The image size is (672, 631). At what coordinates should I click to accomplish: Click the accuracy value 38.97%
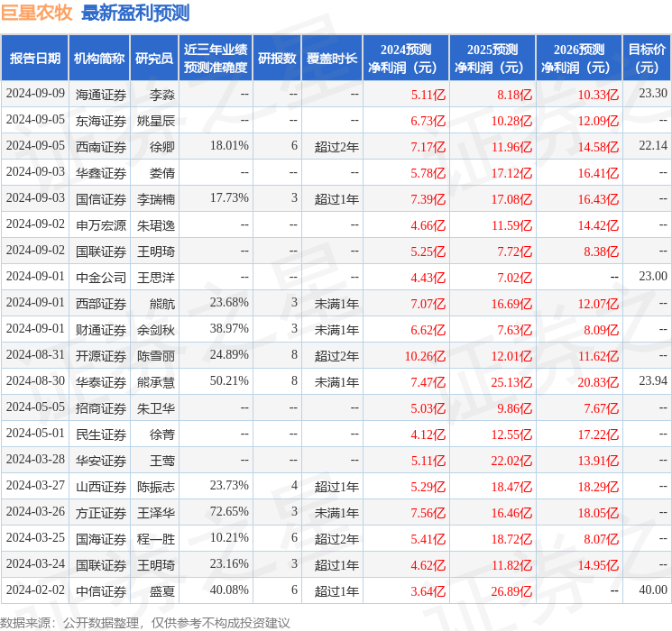[x=229, y=328]
